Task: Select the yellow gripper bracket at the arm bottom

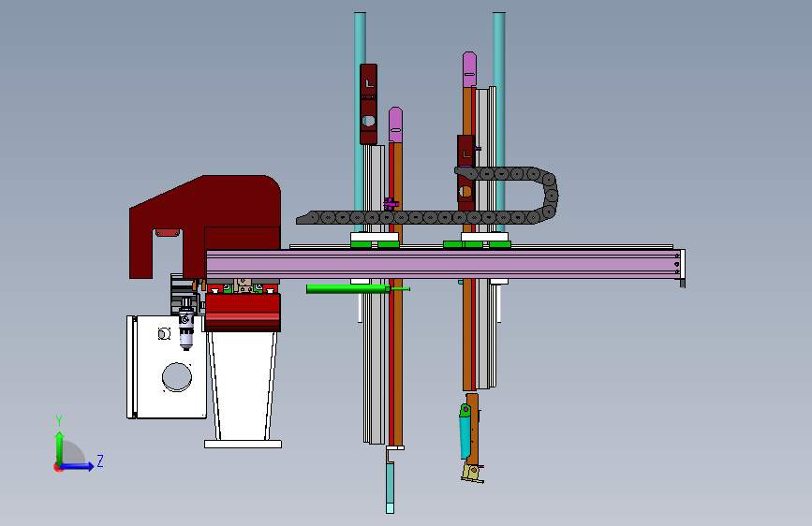Action: (473, 473)
